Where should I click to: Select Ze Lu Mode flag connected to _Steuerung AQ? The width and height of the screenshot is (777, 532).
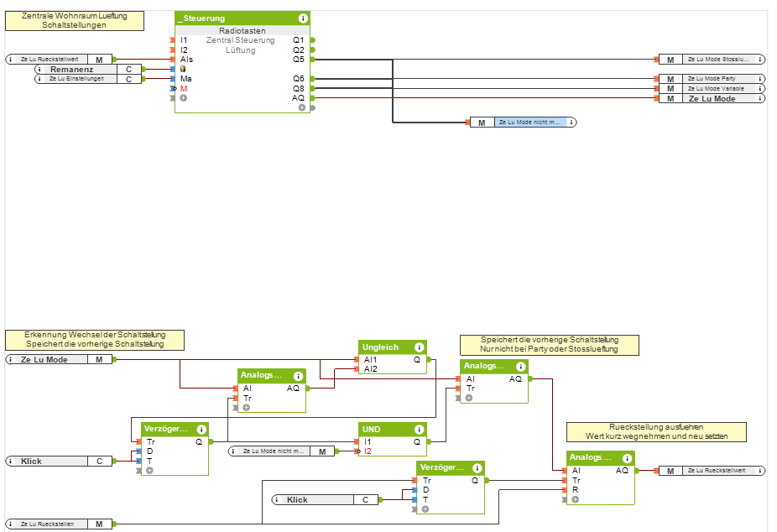[x=712, y=98]
